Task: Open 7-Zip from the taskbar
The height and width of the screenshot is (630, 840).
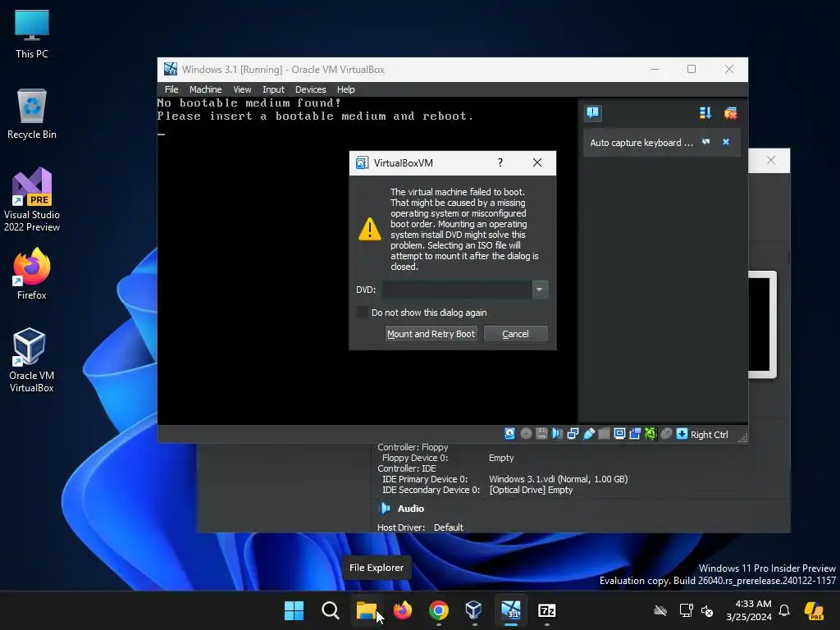Action: pyautogui.click(x=546, y=610)
